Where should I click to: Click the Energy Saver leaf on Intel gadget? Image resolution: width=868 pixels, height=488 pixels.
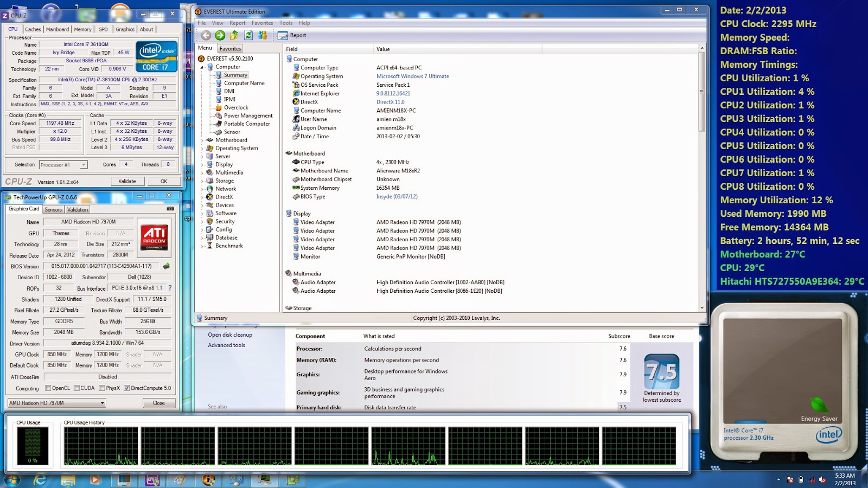point(819,406)
